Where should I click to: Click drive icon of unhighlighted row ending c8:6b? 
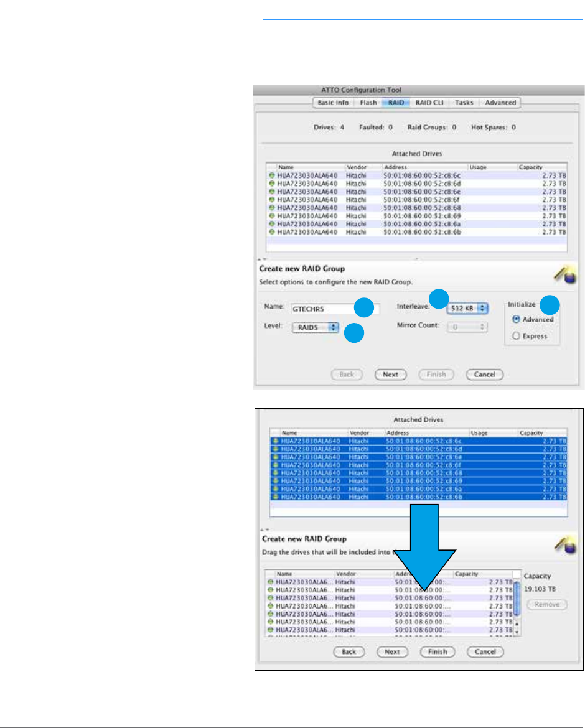pos(271,231)
